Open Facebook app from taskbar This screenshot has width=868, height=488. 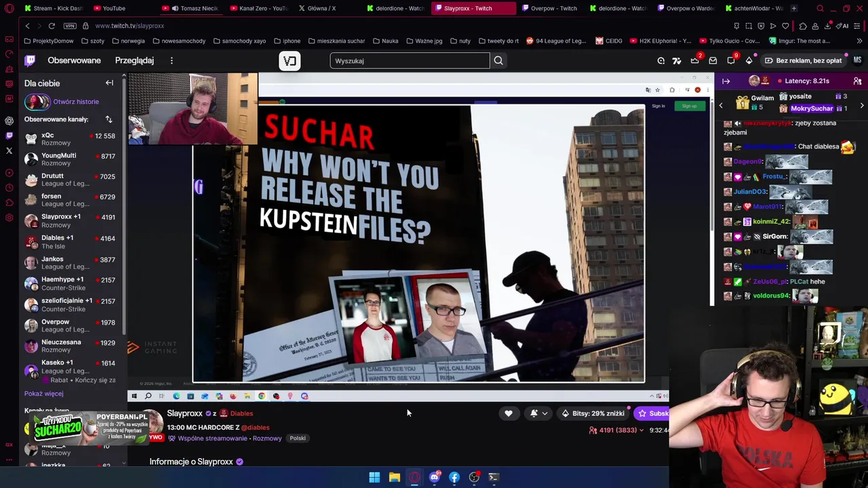coord(454,477)
